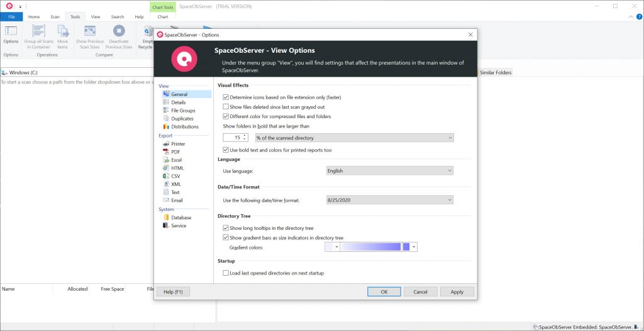Switch to the Search ribbon tab

pos(118,17)
